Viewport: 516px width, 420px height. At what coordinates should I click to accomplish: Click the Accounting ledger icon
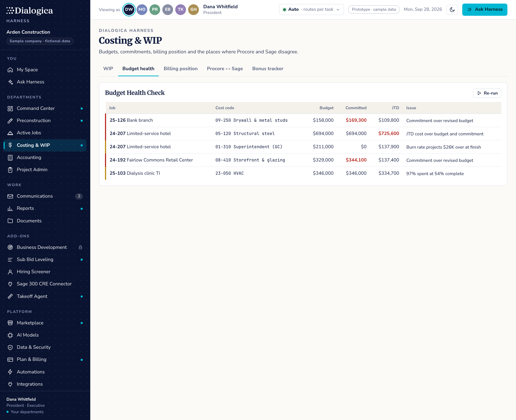point(10,158)
